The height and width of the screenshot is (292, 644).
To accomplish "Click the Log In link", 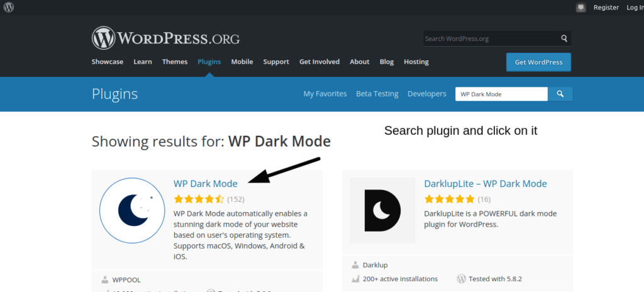I will pyautogui.click(x=635, y=8).
